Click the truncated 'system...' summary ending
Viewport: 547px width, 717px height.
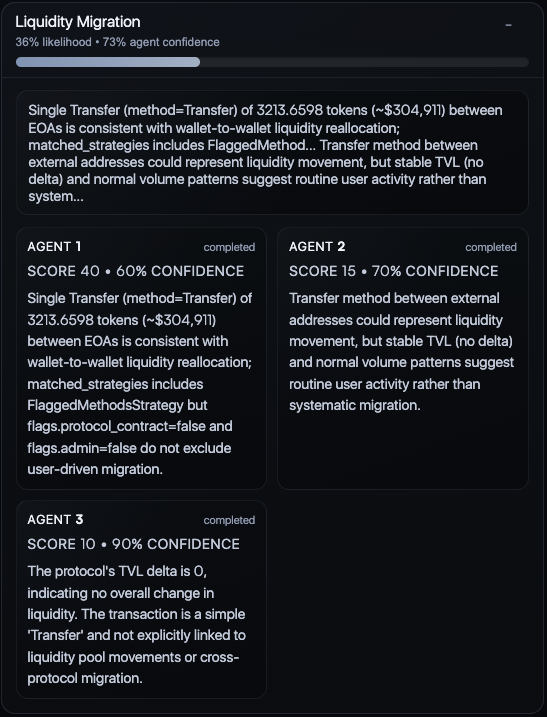pos(56,197)
